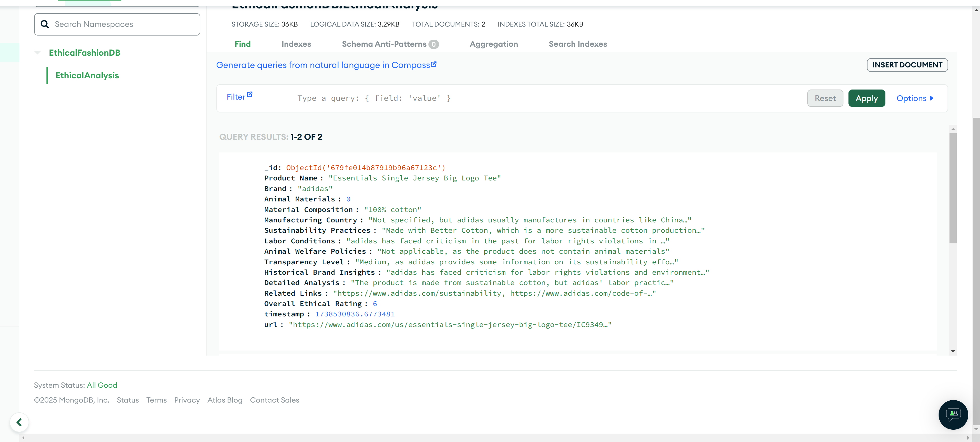This screenshot has width=980, height=442.
Task: Expand the query Options menu
Action: pos(915,98)
